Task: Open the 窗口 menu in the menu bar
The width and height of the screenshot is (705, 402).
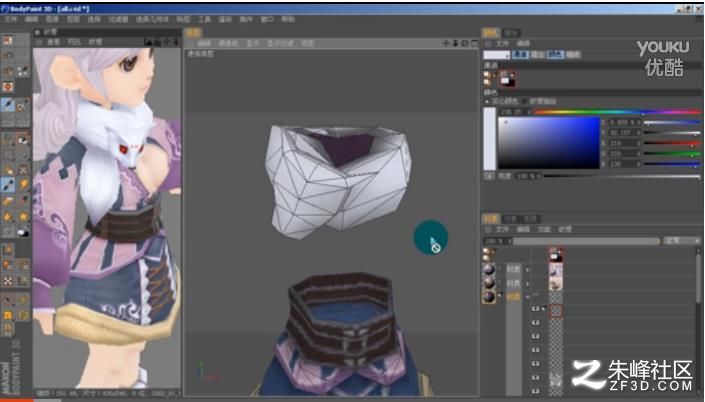Action: tap(267, 19)
